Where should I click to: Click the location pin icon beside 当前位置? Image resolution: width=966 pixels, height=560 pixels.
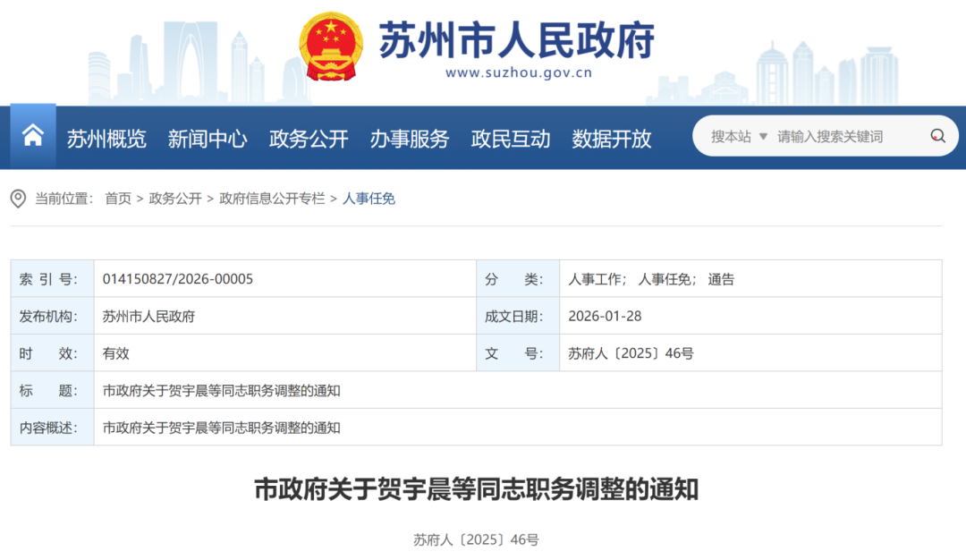(19, 199)
